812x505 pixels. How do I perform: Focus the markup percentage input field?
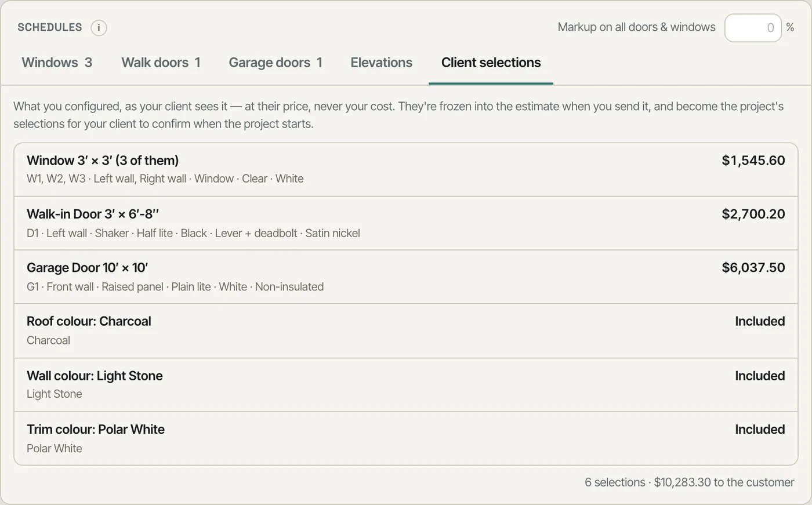coord(753,28)
